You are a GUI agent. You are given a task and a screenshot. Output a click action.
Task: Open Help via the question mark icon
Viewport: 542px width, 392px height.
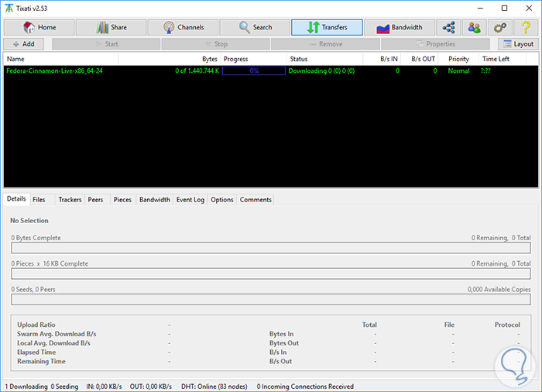point(526,27)
